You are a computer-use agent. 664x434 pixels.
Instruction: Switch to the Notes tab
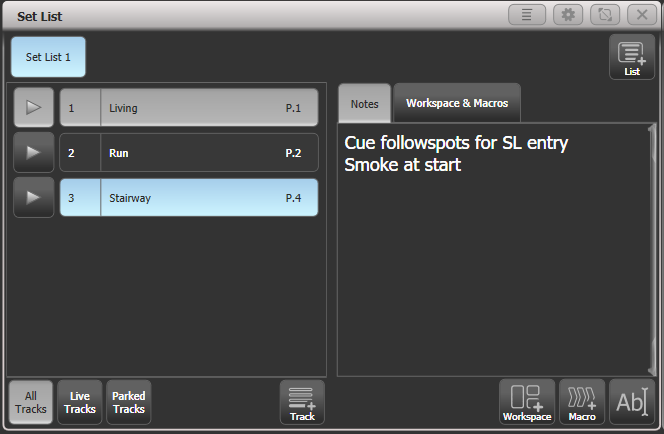click(365, 104)
